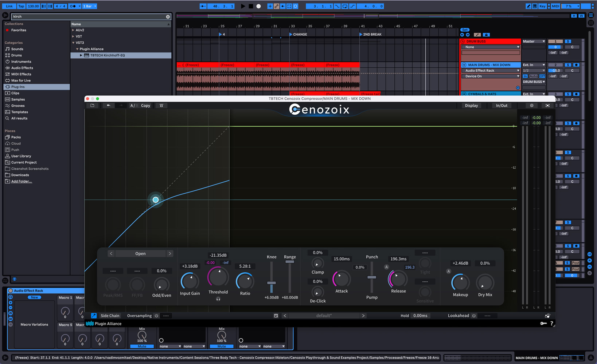Click the threshold headphone listen icon
Viewport: 597px width, 364px height.
(218, 299)
